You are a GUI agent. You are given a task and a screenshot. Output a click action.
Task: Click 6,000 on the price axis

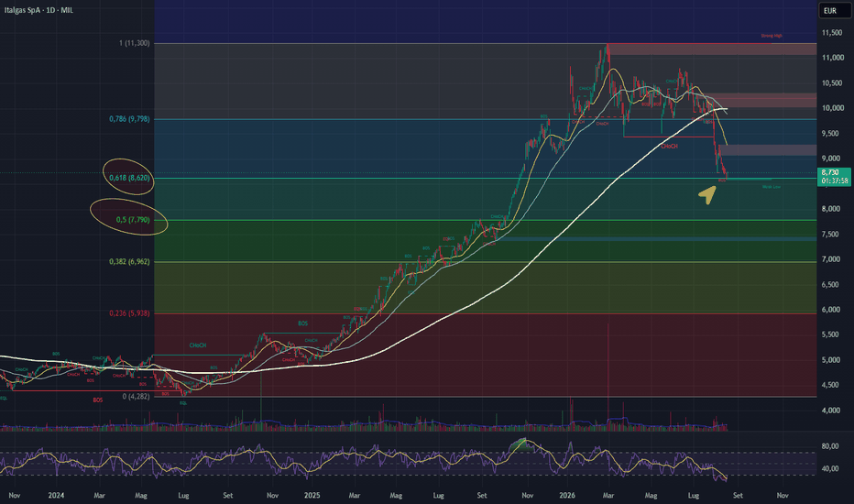tap(830, 310)
